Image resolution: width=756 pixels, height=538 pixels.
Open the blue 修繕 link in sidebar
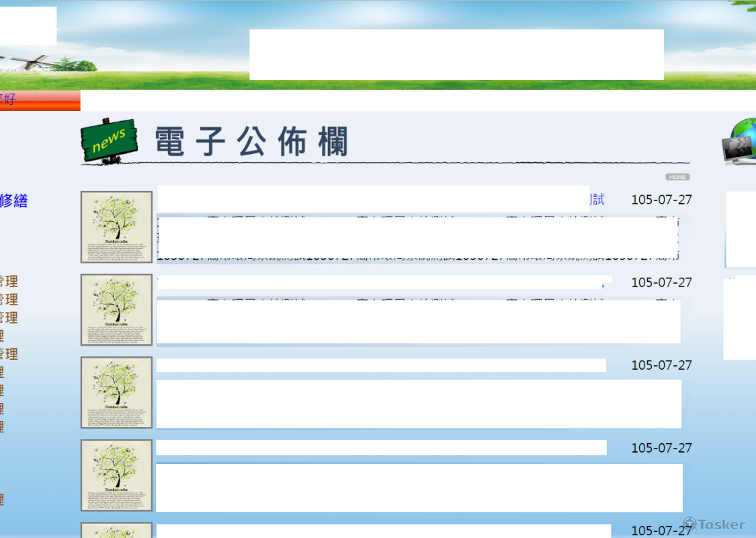13,200
